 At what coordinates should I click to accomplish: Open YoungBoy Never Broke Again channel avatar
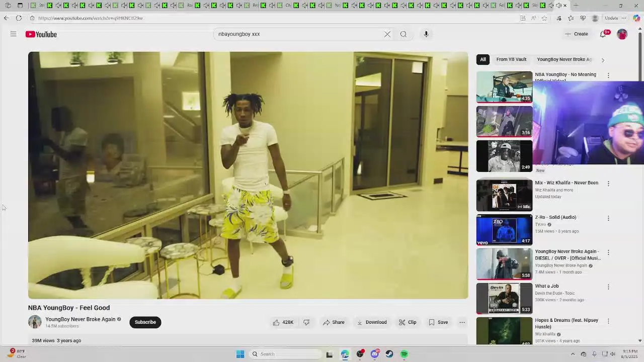pyautogui.click(x=35, y=322)
